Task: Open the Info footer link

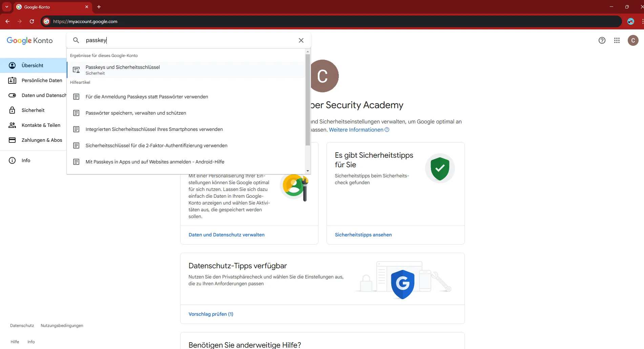Action: [31, 342]
